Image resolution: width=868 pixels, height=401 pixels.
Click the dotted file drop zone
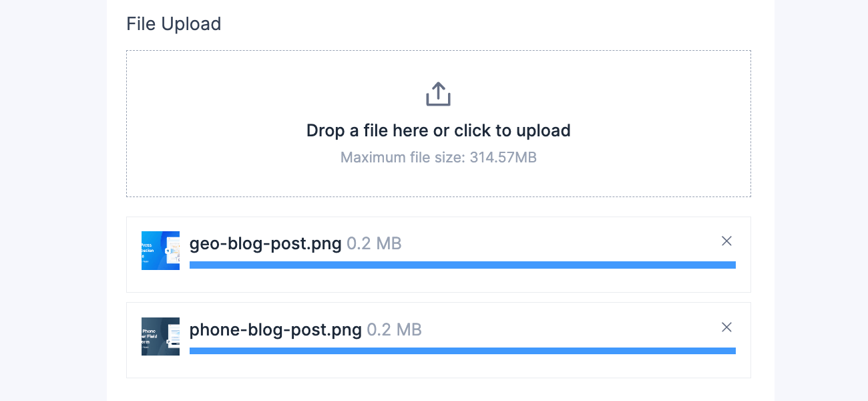coord(438,124)
